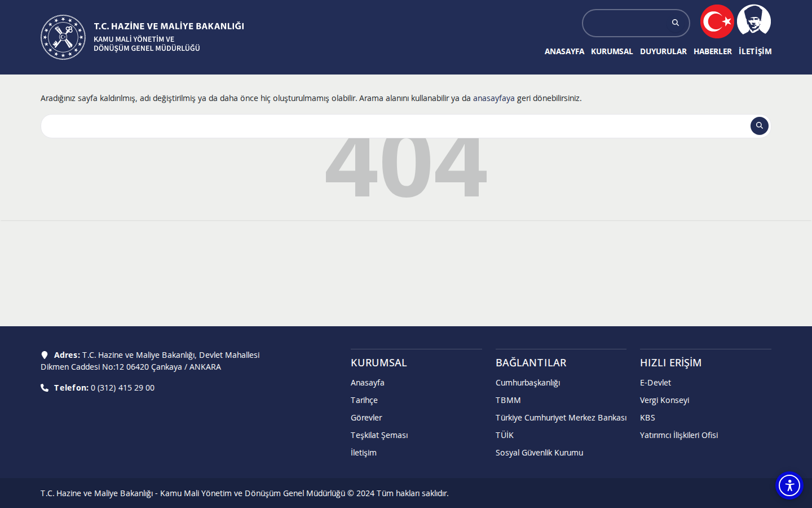Screen dimensions: 812x508
Task: Click the Turkish flag icon
Action: tap(717, 21)
